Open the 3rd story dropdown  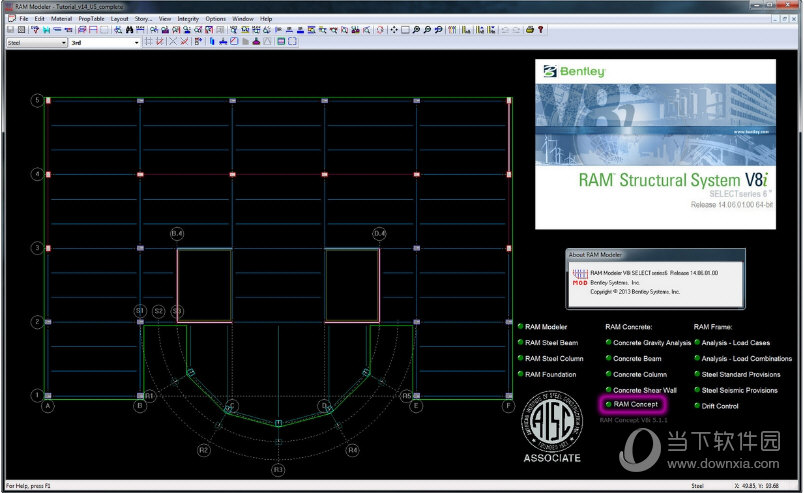point(105,43)
